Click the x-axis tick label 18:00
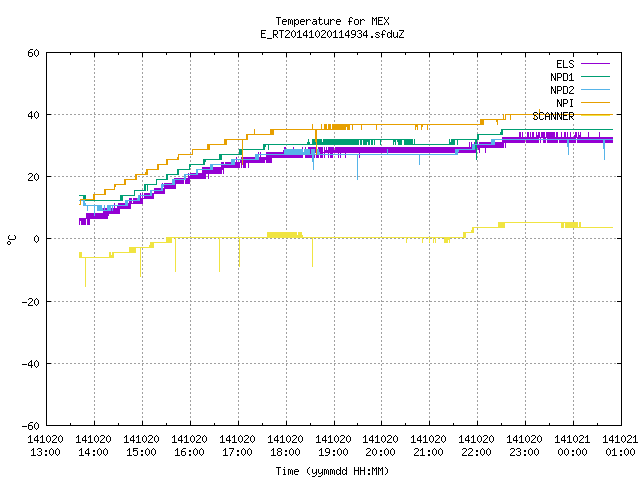This screenshot has width=640, height=480. [285, 452]
